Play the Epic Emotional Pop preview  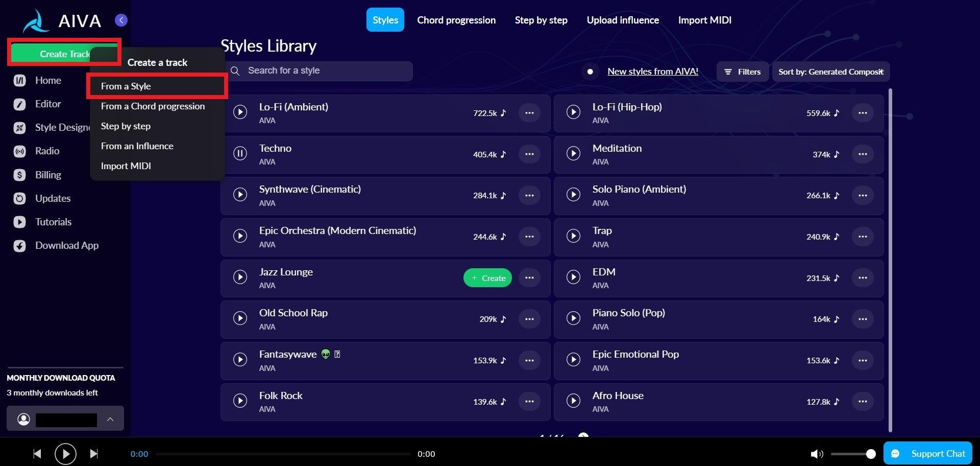coord(573,360)
